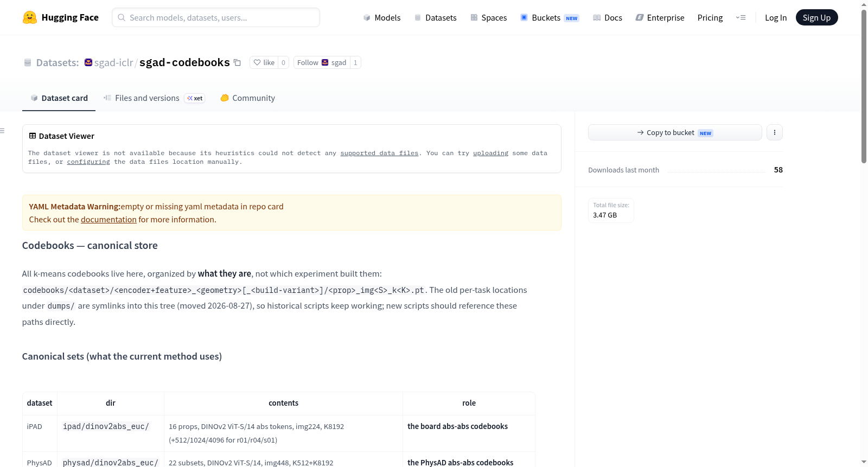This screenshot has width=868, height=467.
Task: Click the Dataset Viewer table icon
Action: [x=33, y=136]
